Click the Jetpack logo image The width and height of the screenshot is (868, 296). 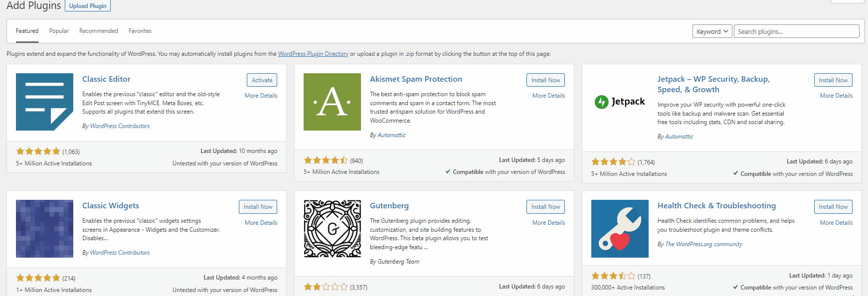click(620, 102)
